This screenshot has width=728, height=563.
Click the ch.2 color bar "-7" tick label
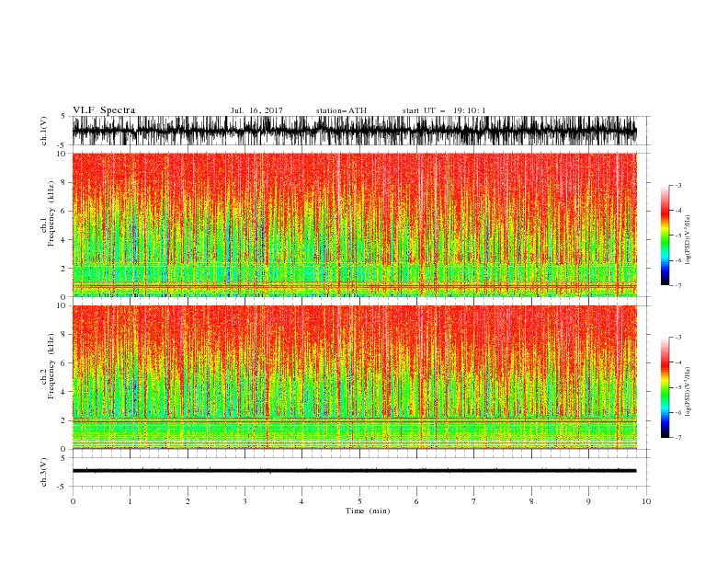point(678,438)
